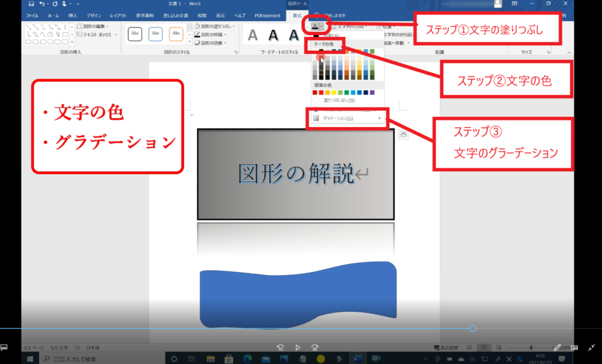Pick the red swatch in standard colors
This screenshot has width=602, height=364.
[321, 92]
